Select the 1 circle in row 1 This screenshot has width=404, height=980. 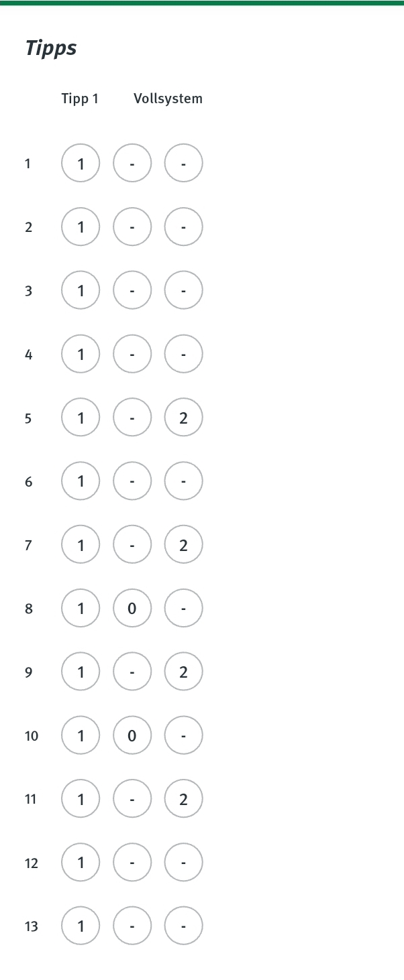(81, 163)
